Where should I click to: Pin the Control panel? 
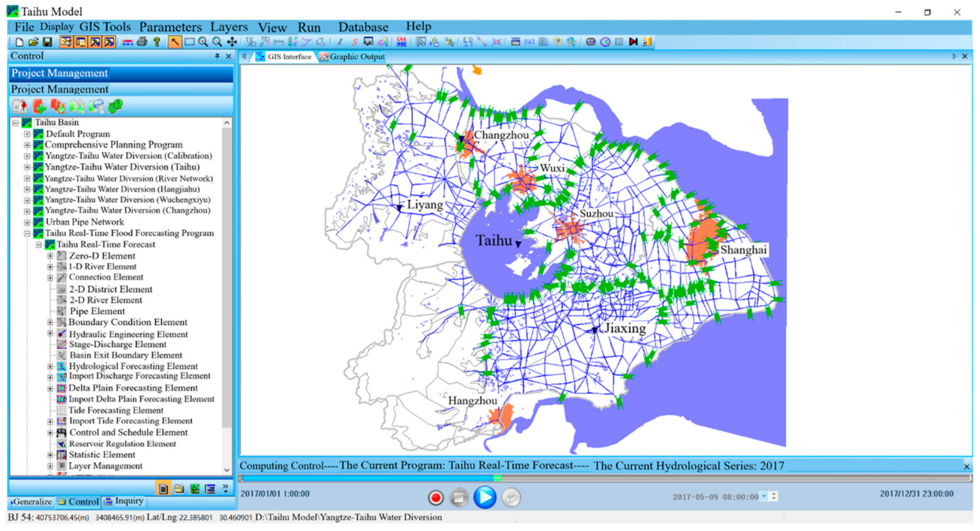[x=217, y=56]
